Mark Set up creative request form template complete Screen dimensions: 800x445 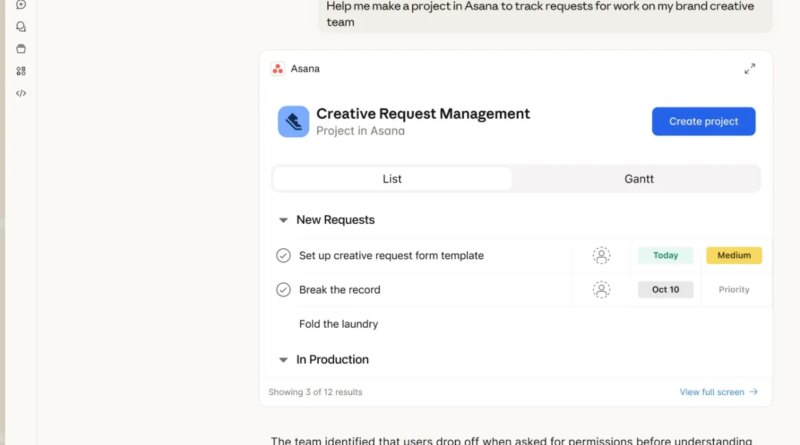(x=283, y=255)
